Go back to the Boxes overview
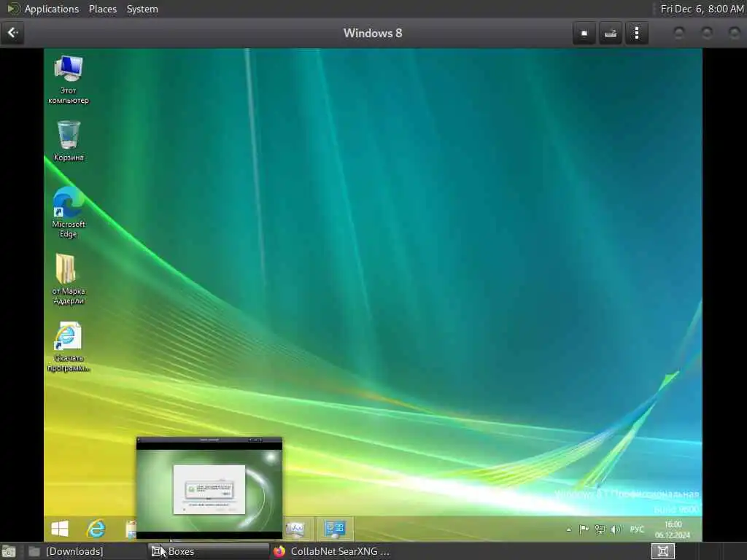 [x=12, y=33]
